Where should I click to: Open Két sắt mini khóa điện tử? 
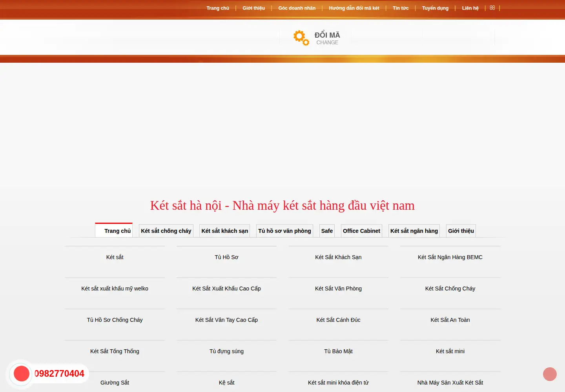(x=338, y=383)
